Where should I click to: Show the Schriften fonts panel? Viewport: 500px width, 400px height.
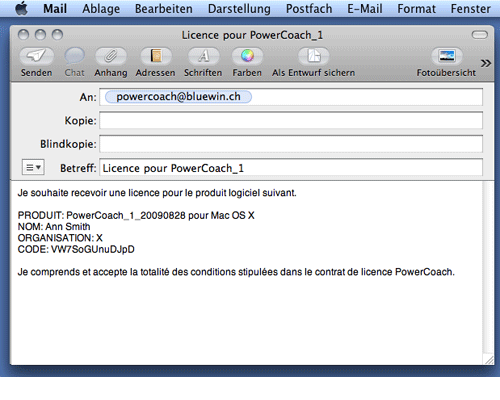click(203, 56)
